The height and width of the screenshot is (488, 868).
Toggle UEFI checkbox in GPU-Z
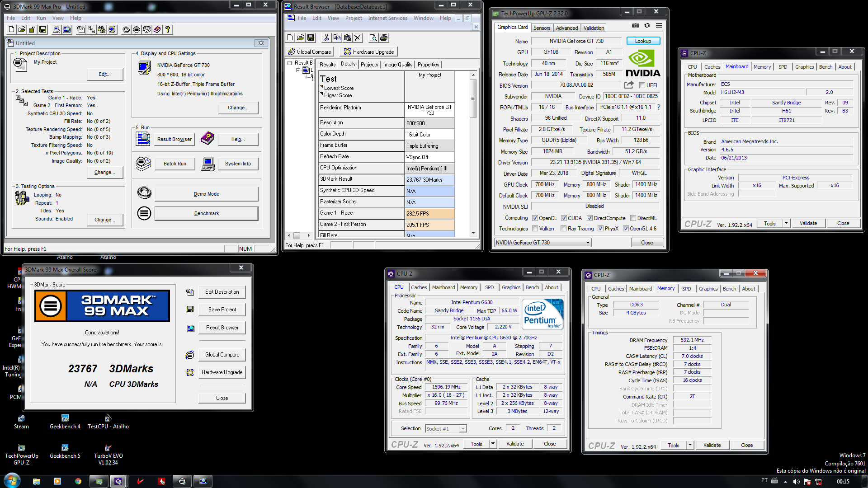pyautogui.click(x=642, y=85)
